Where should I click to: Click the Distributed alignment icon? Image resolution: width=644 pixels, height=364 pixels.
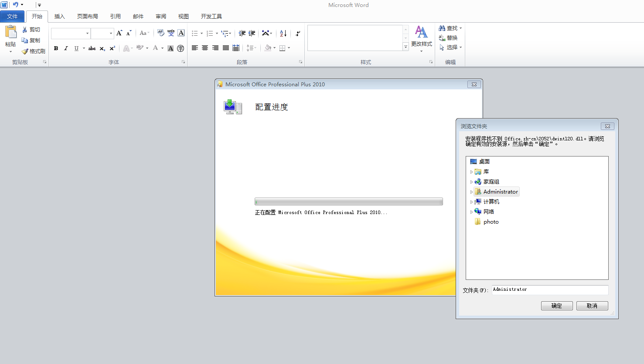point(236,48)
